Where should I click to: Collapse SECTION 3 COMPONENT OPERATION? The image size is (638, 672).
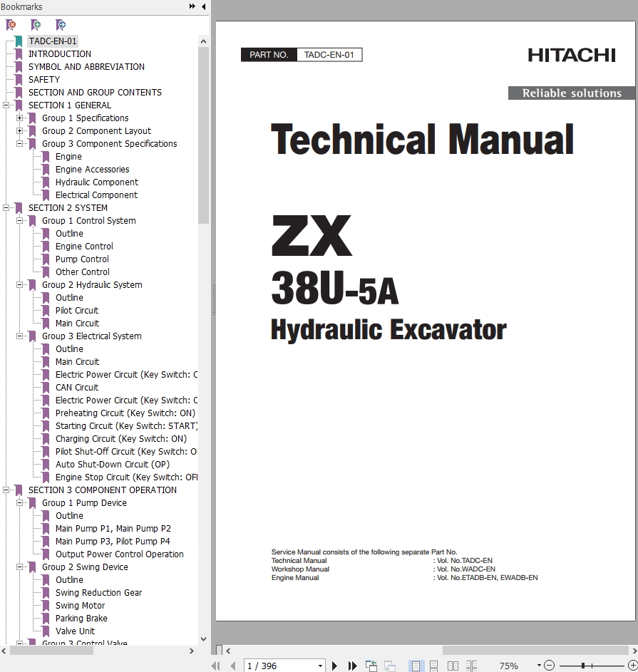point(6,490)
